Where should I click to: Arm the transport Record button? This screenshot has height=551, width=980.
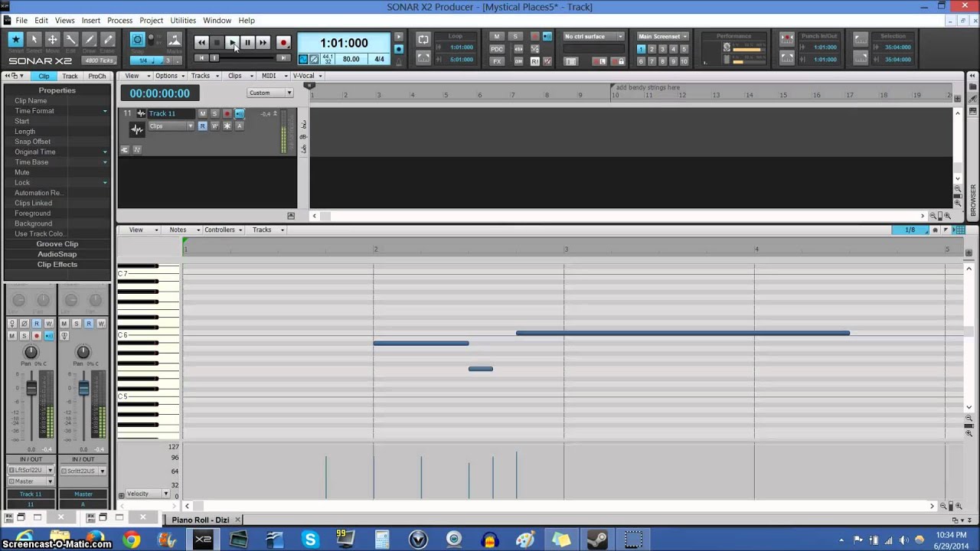pos(283,43)
